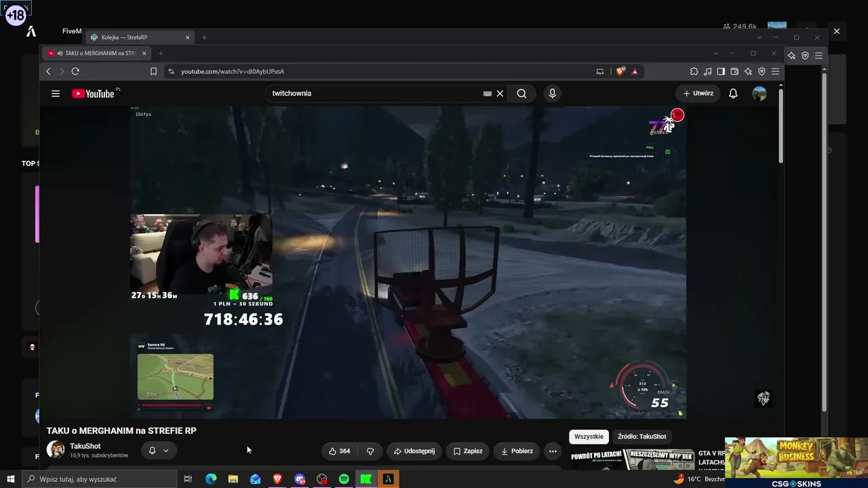Viewport: 868px width, 488px height.
Task: Open the TakuShot channel avatar
Action: click(x=56, y=449)
